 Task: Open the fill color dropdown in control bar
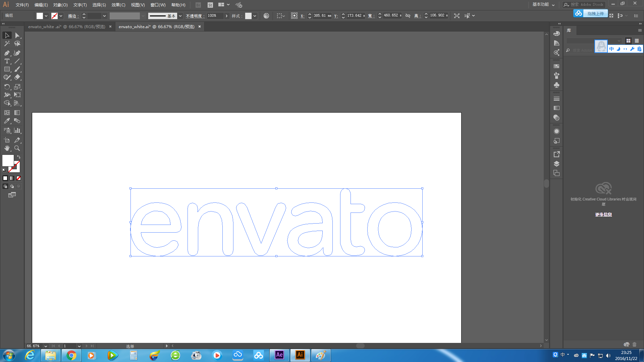[46, 16]
